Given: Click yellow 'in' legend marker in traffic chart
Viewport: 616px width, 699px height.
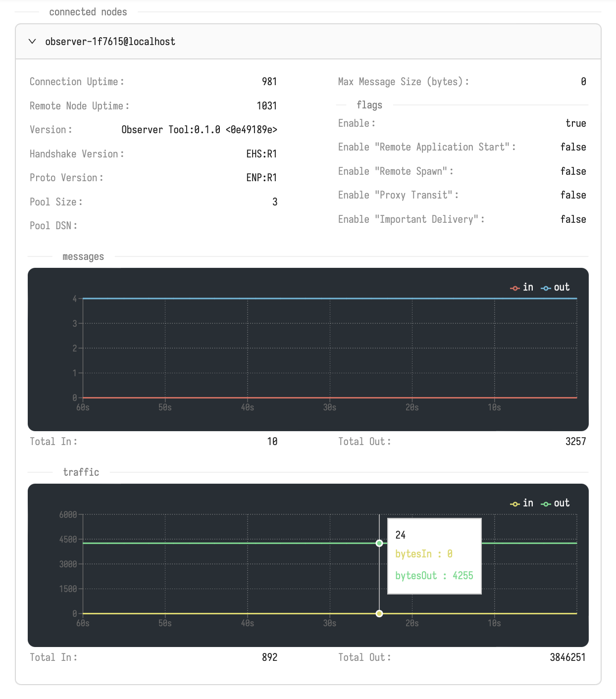Looking at the screenshot, I should point(515,504).
